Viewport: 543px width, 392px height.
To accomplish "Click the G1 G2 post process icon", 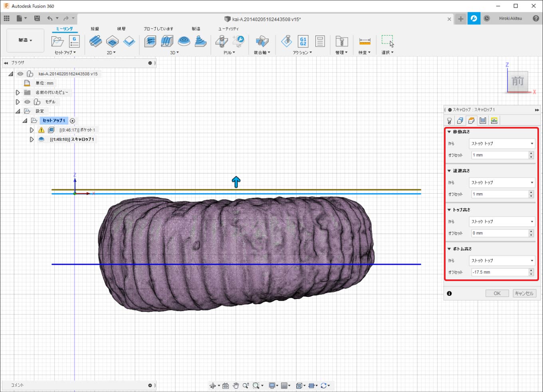I will 303,42.
